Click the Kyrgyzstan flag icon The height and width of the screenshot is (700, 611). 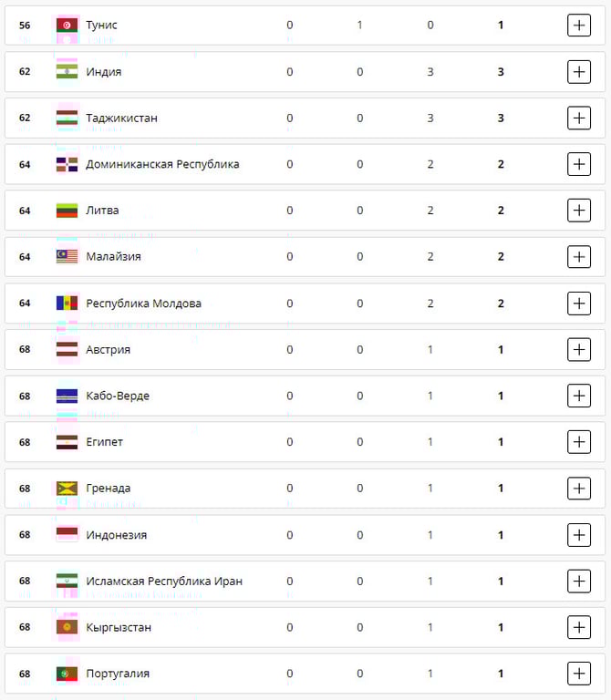point(67,627)
